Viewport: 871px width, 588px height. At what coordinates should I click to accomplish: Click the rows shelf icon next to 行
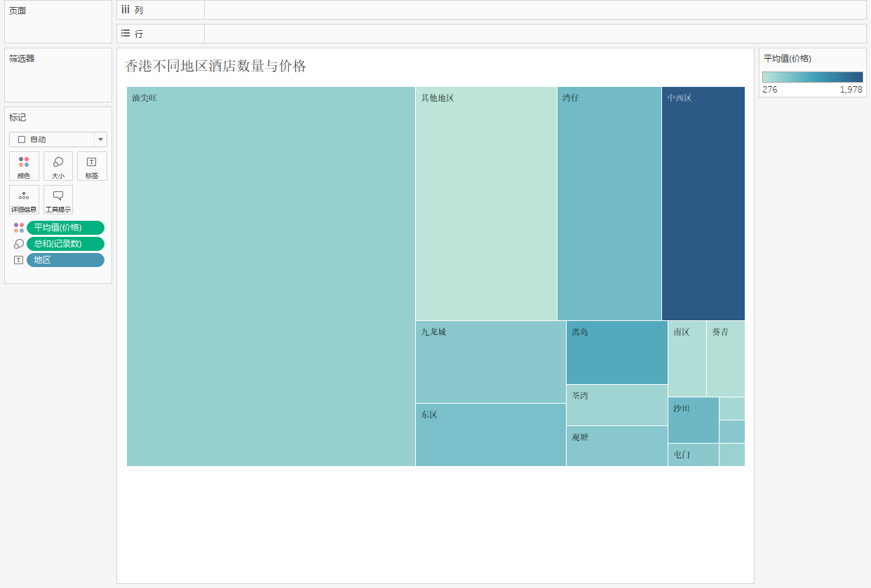click(126, 33)
